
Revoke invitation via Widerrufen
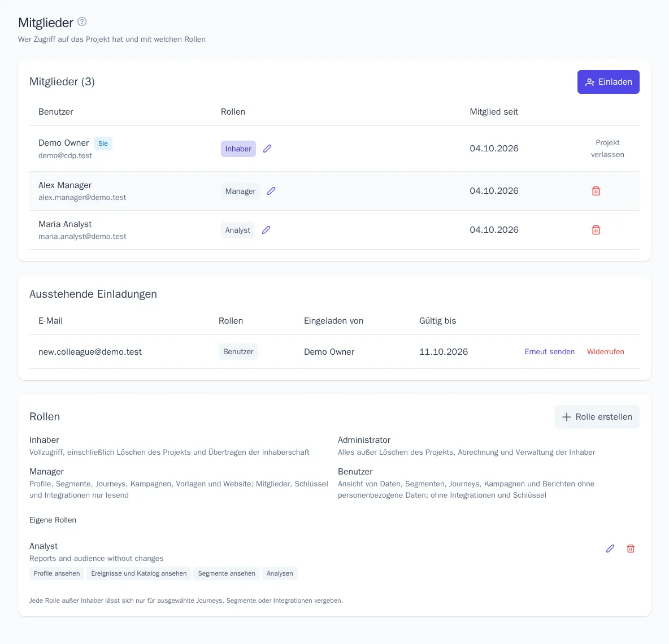pos(605,352)
